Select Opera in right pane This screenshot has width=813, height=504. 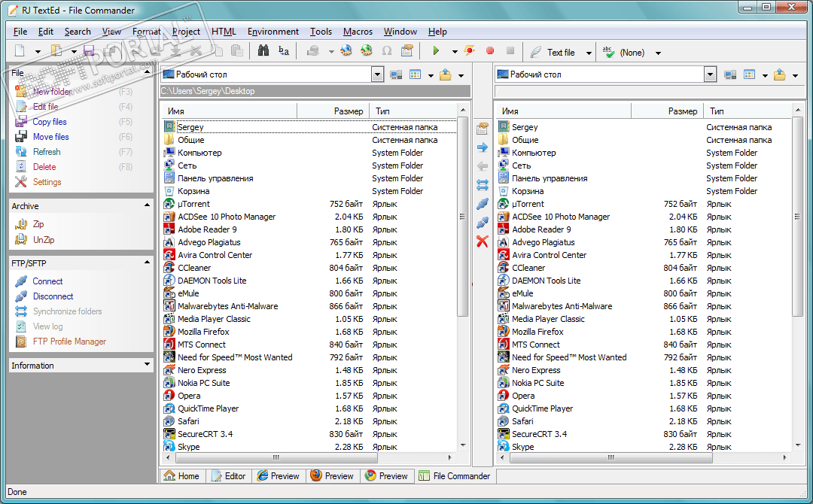click(523, 396)
